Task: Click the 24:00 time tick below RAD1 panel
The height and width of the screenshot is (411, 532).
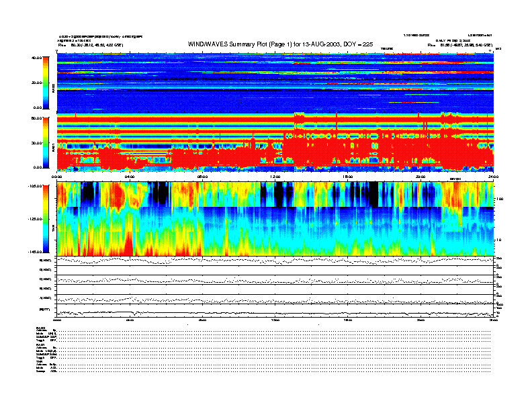Action: click(x=492, y=176)
